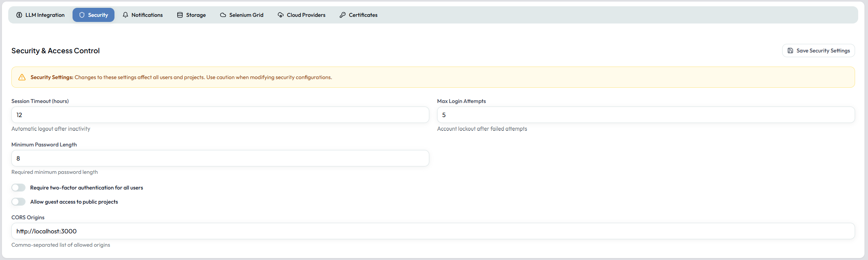Image resolution: width=868 pixels, height=260 pixels.
Task: Click the warning triangle in yellow banner
Action: click(22, 77)
